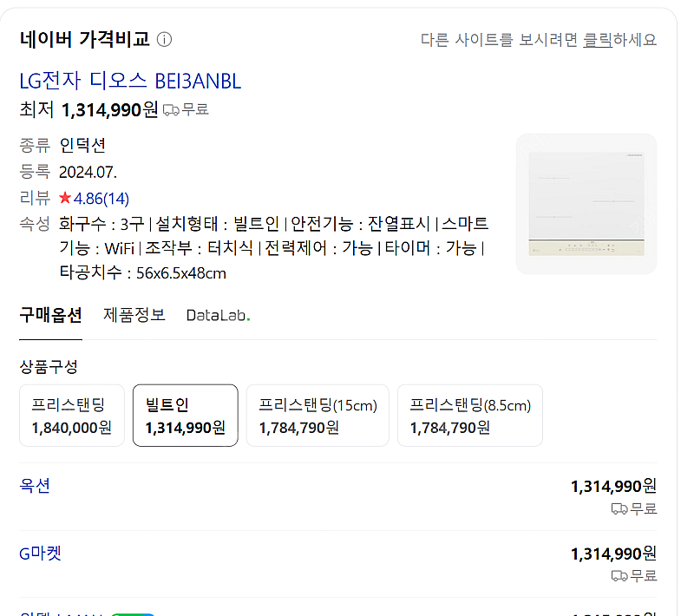
Task: Choose the 프리스탠딩(15cm) option
Action: (318, 416)
